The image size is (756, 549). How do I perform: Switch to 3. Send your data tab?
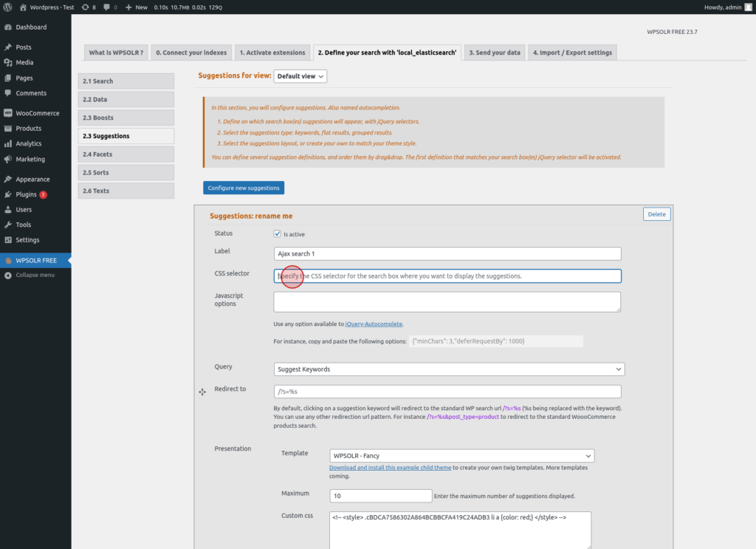pos(495,52)
